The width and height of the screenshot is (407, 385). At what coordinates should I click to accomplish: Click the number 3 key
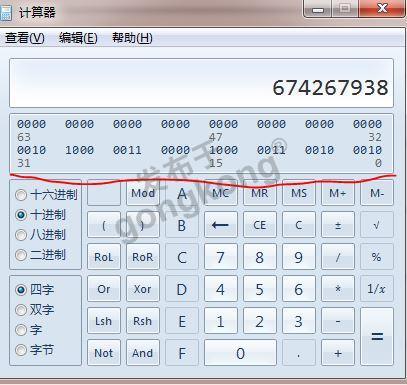(299, 321)
